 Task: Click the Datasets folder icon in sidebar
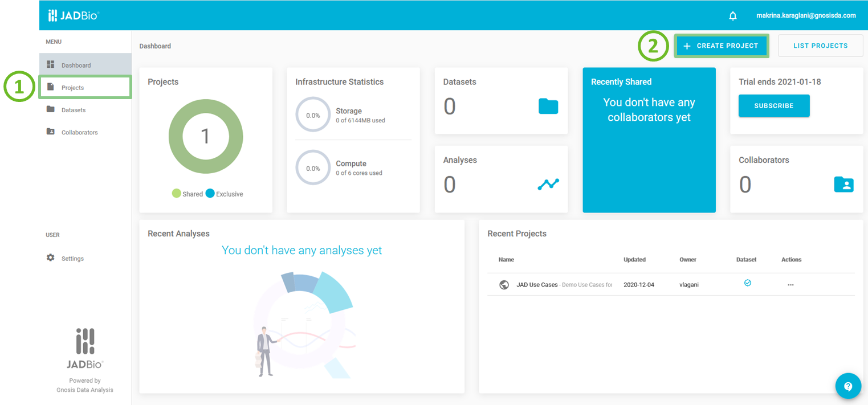51,109
